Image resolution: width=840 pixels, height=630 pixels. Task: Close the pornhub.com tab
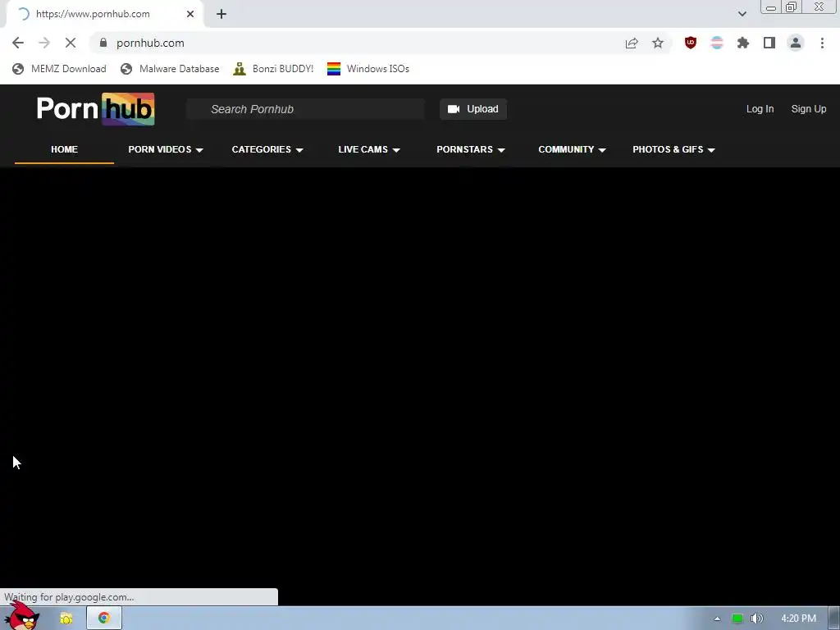[x=190, y=14]
